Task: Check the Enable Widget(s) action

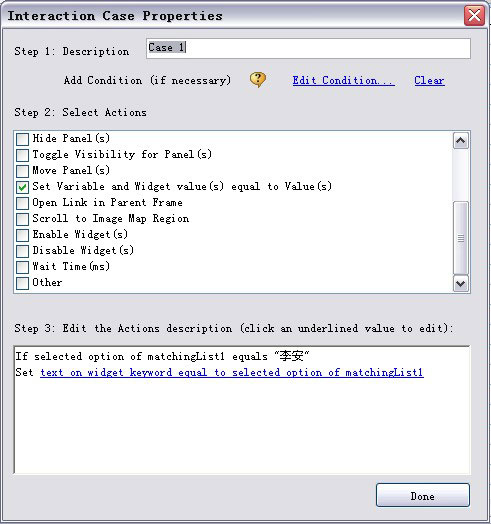Action: (x=22, y=235)
